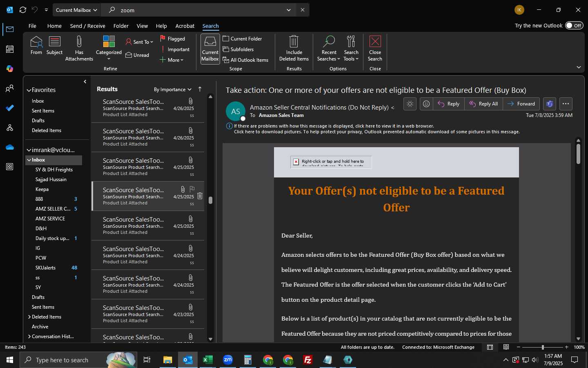The image size is (588, 368).
Task: Switch to the Folder tab
Action: click(121, 26)
